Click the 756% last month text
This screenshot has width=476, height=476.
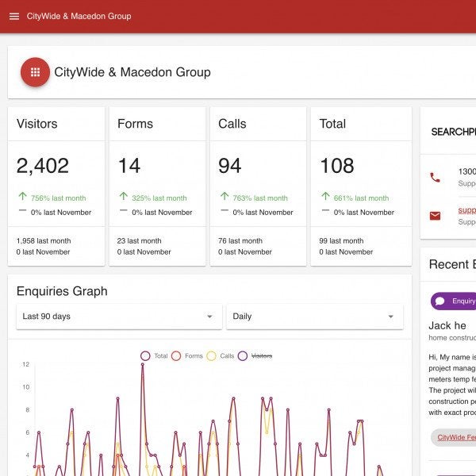[58, 198]
